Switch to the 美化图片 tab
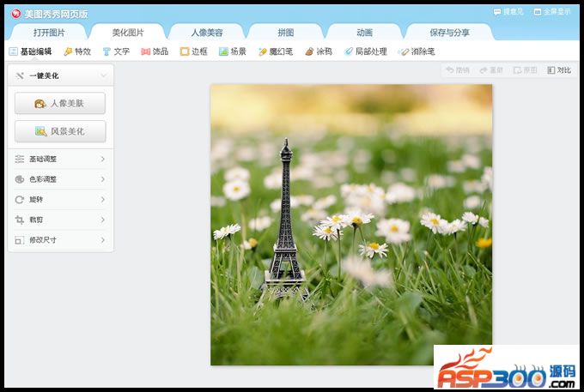The height and width of the screenshot is (392, 584). click(128, 33)
